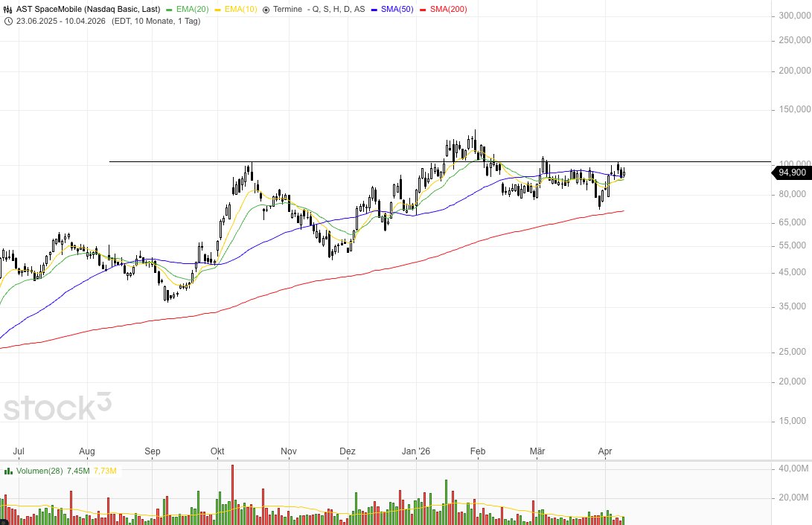The height and width of the screenshot is (525, 812).
Task: Click the Aug marker on the time axis
Action: [x=87, y=451]
